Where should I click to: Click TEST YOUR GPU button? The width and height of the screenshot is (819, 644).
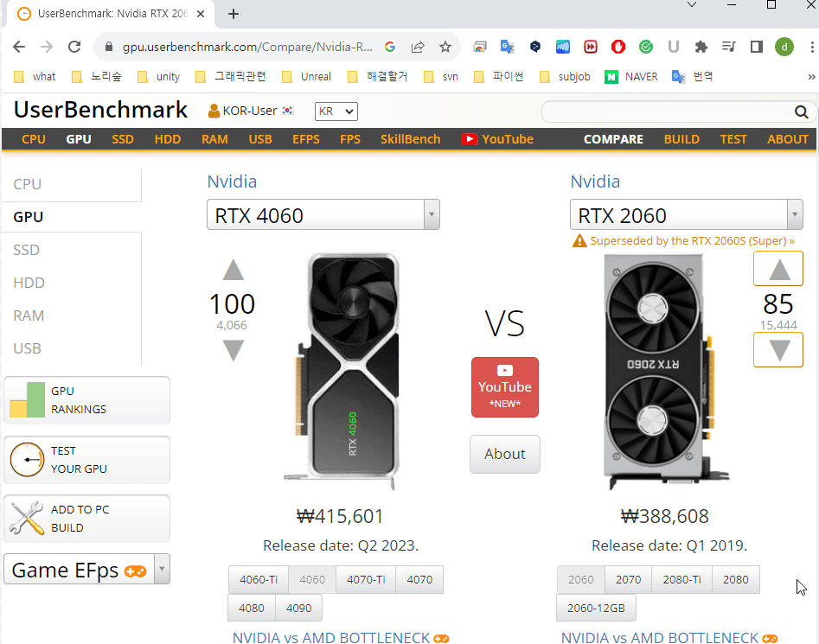[x=86, y=460]
